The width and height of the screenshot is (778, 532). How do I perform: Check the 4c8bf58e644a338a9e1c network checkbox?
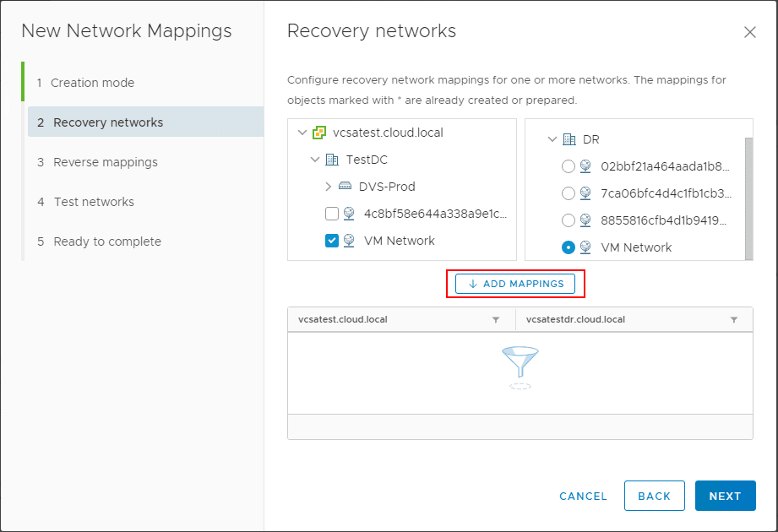pyautogui.click(x=332, y=214)
